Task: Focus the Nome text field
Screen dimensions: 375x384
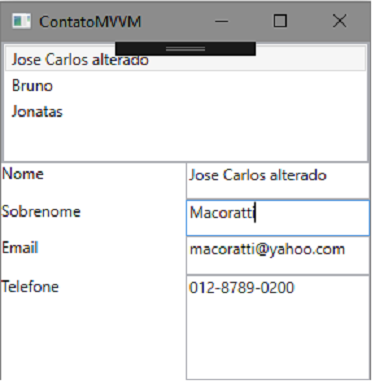Action: point(278,181)
